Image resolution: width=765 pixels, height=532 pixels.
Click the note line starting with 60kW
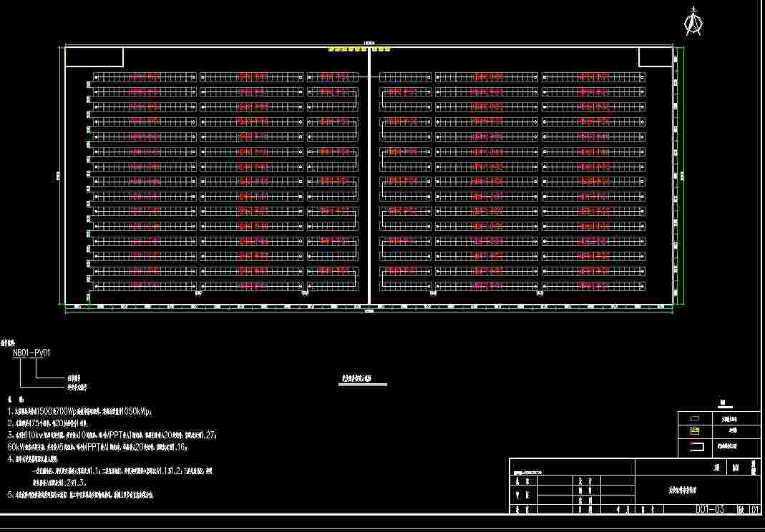click(x=107, y=446)
